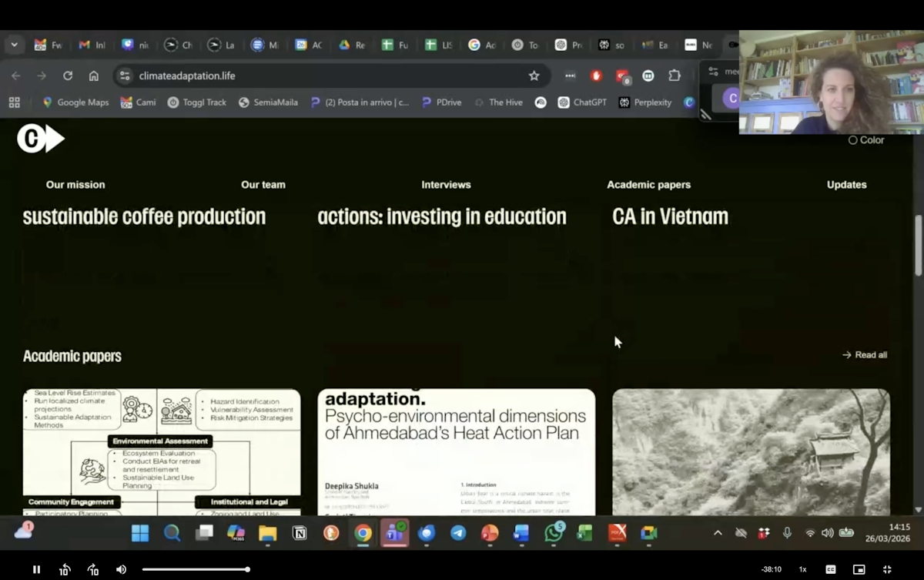Screen dimensions: 924x580
Task: Open Google Chrome from the taskbar
Action: (x=363, y=533)
